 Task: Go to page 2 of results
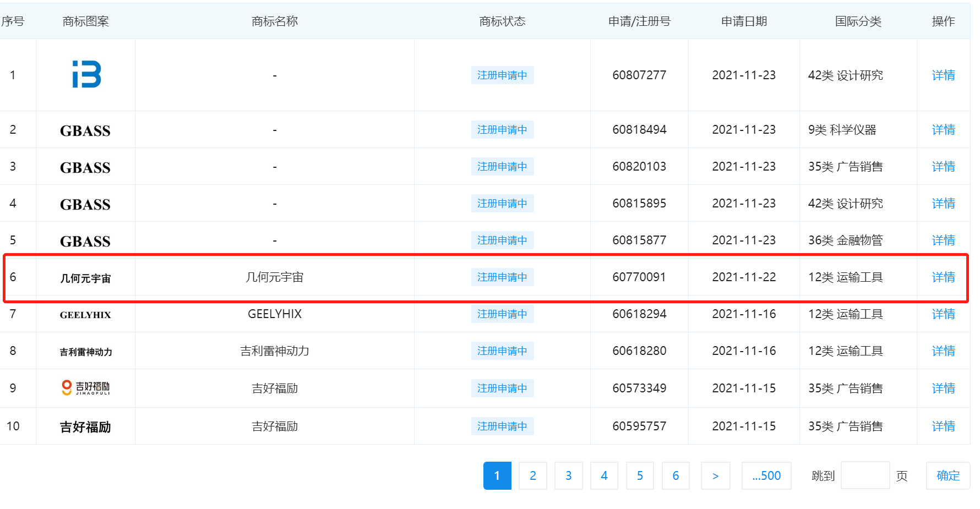tap(532, 475)
